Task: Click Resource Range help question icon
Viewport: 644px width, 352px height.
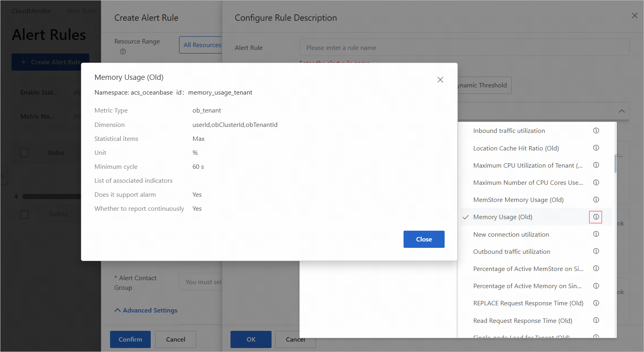Action: coord(123,51)
